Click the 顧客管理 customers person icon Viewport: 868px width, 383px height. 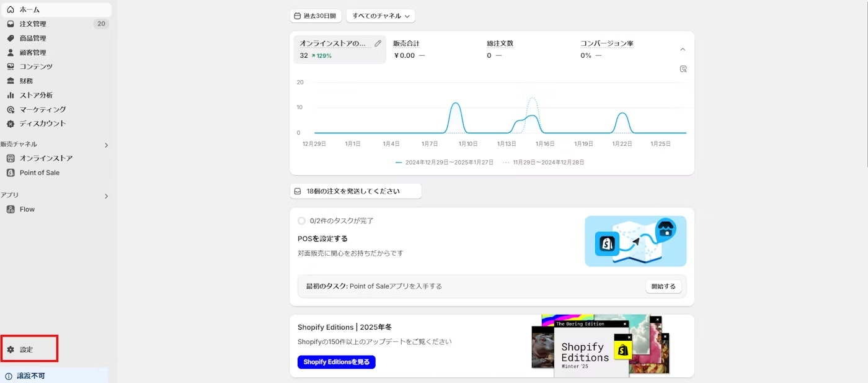(x=11, y=52)
